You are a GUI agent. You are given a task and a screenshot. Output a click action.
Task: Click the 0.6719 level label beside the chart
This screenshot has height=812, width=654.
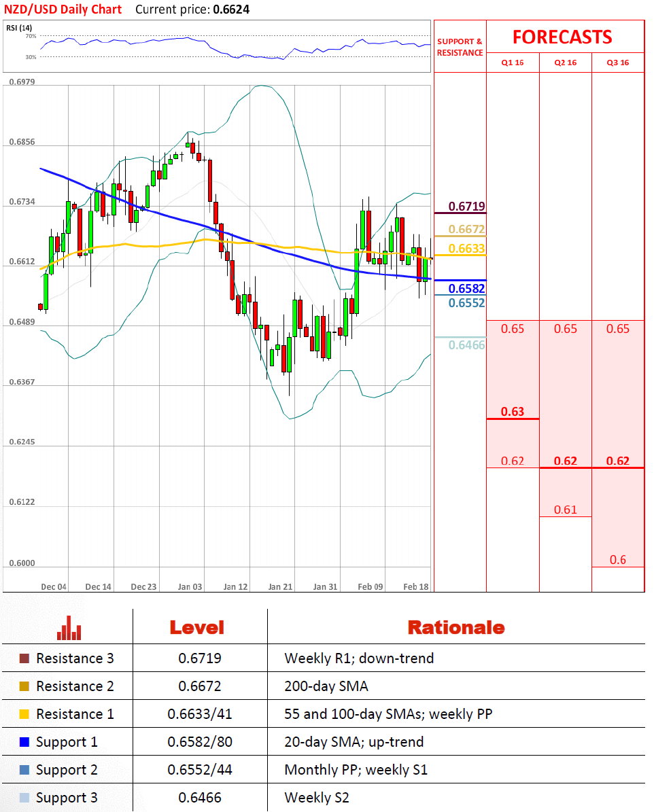pyautogui.click(x=466, y=207)
